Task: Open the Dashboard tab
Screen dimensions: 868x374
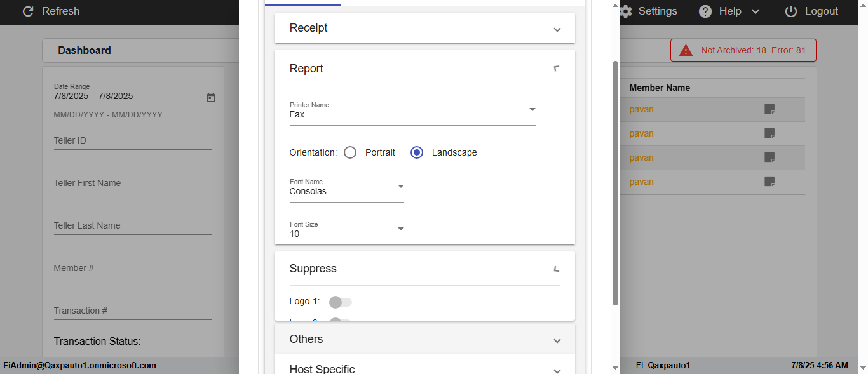Action: click(x=85, y=50)
